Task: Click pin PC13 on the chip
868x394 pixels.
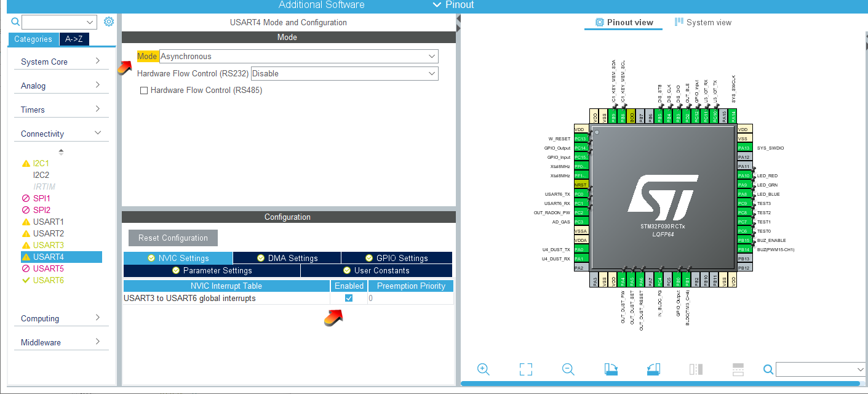Action: coord(581,139)
